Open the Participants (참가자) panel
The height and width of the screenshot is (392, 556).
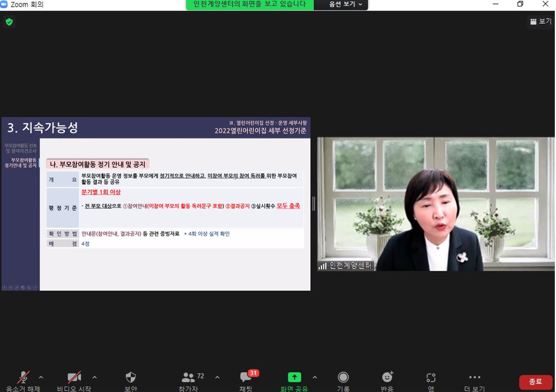189,378
